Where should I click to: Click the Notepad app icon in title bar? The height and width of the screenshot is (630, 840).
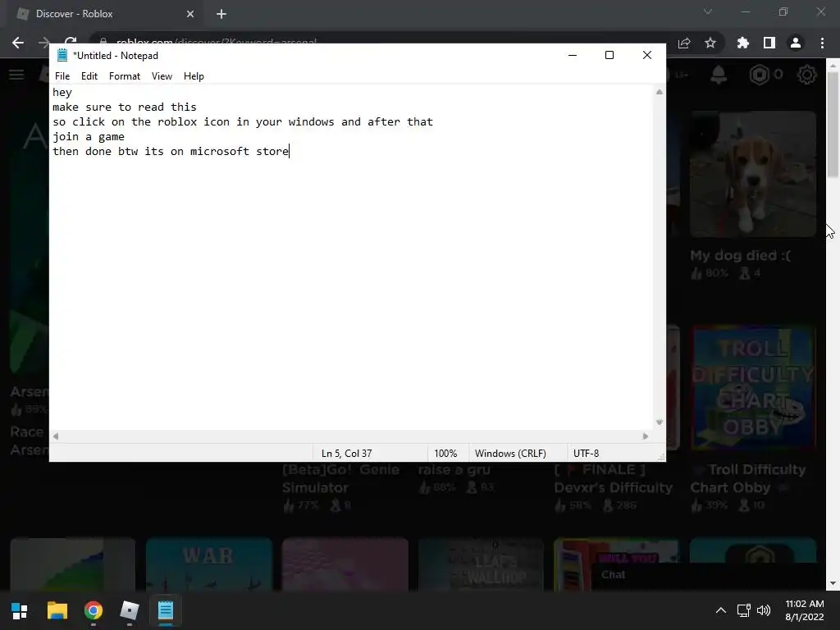pyautogui.click(x=62, y=55)
